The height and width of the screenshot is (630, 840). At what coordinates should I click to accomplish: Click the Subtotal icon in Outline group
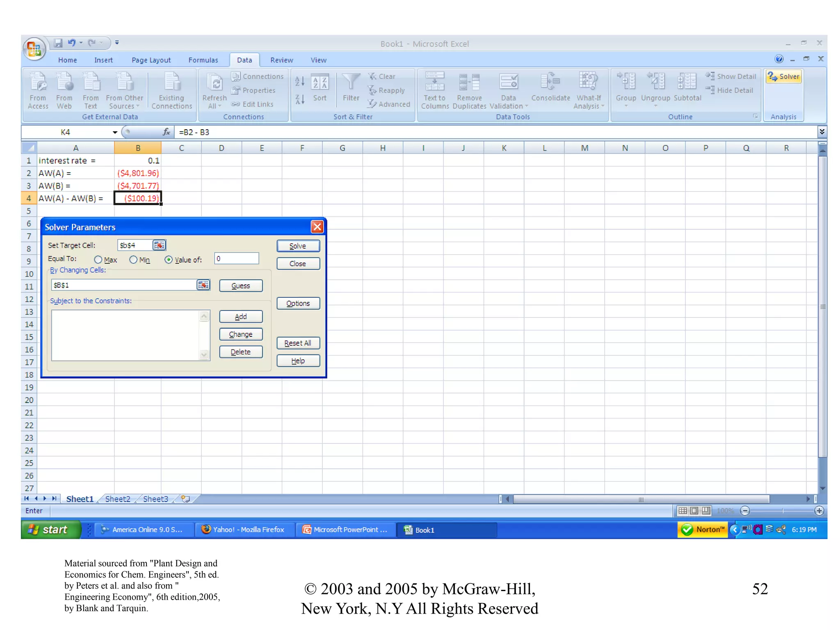(687, 82)
